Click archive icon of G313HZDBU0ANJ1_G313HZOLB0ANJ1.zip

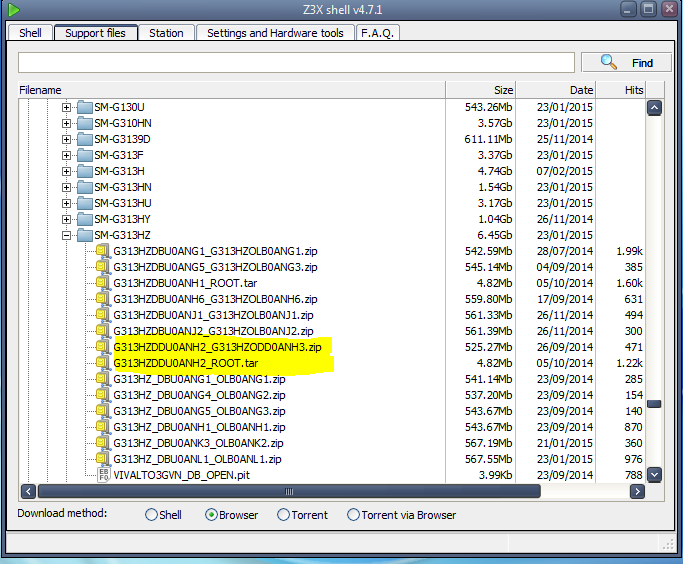click(x=102, y=315)
